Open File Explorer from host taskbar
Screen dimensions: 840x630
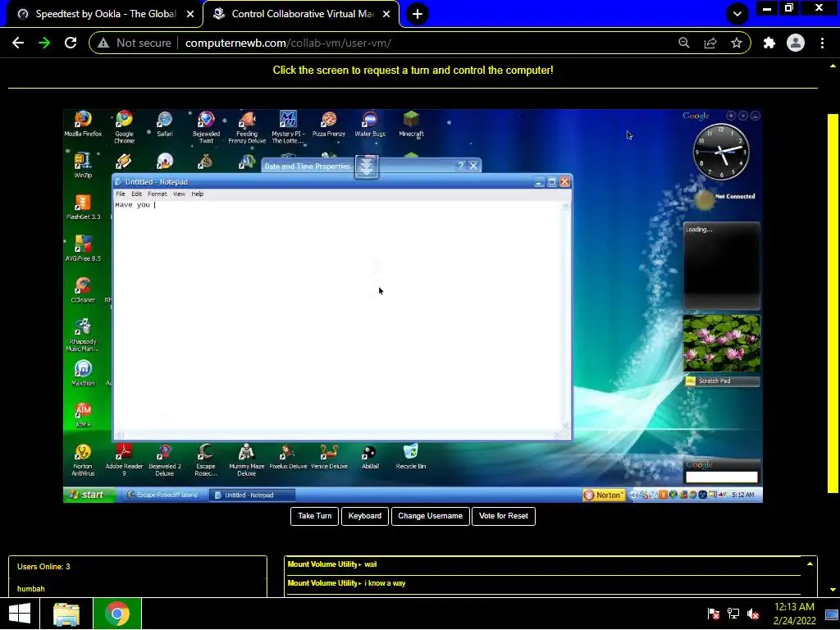[66, 614]
